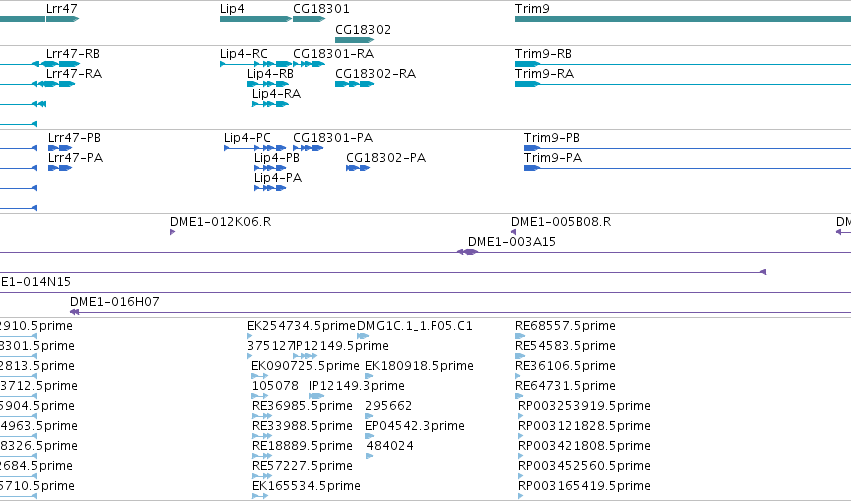Click the CG18302-PA protein label

click(386, 158)
